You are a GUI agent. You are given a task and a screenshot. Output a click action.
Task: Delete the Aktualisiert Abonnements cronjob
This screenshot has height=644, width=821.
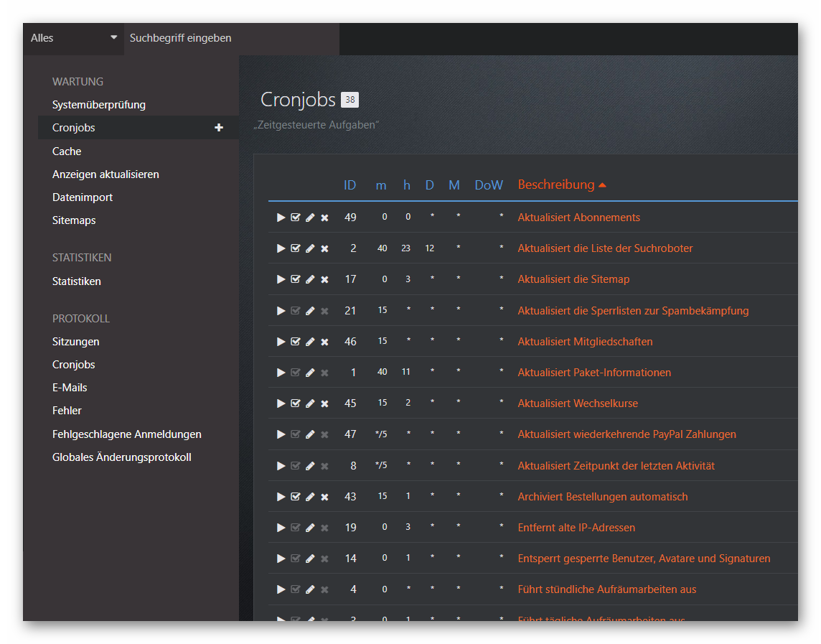(x=324, y=218)
